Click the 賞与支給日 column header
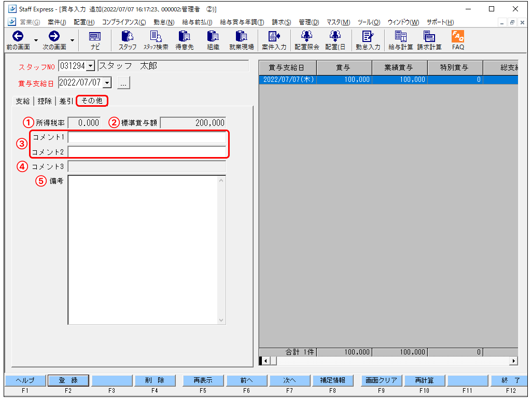The height and width of the screenshot is (398, 532). 288,68
